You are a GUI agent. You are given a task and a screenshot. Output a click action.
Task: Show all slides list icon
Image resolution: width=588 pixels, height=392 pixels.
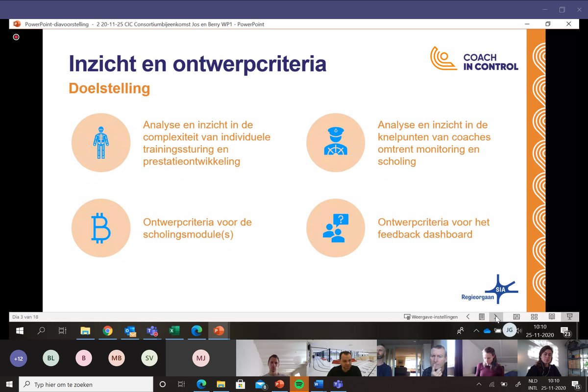482,317
